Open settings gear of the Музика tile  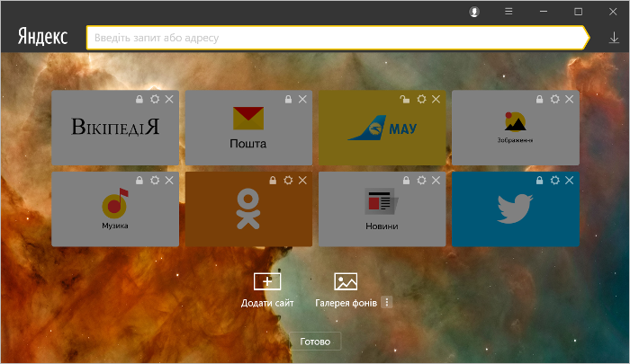[155, 180]
